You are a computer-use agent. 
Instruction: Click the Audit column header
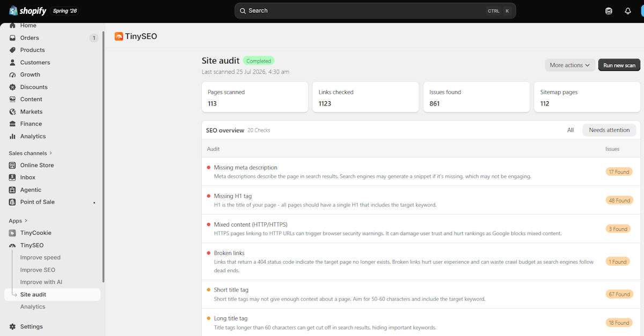point(213,149)
